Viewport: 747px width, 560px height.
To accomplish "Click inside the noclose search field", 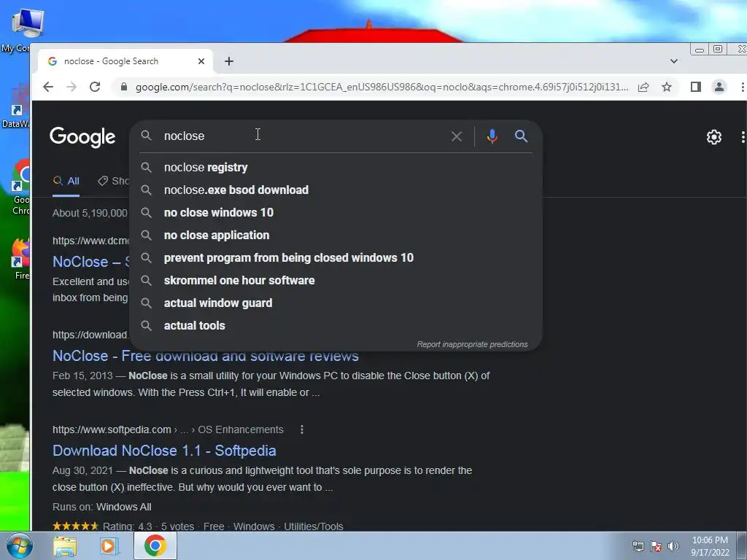I will click(x=305, y=136).
